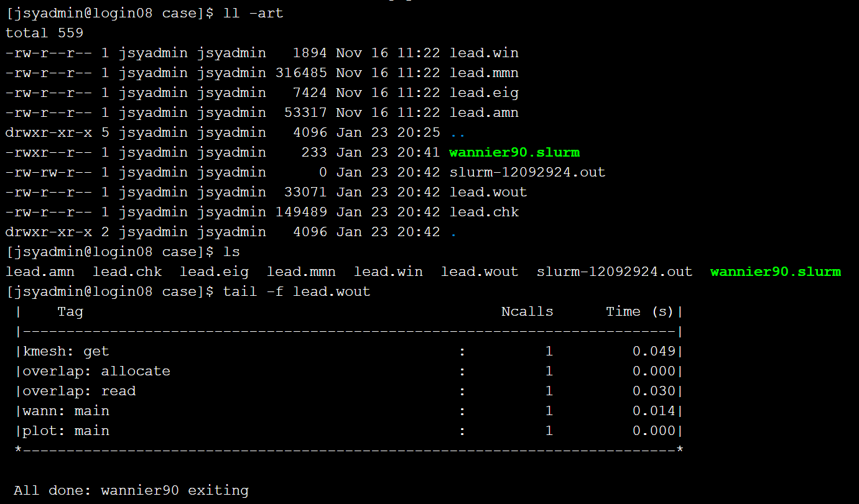The width and height of the screenshot is (859, 504).
Task: Click the 'All done: wannier90 exiting' line
Action: click(131, 490)
